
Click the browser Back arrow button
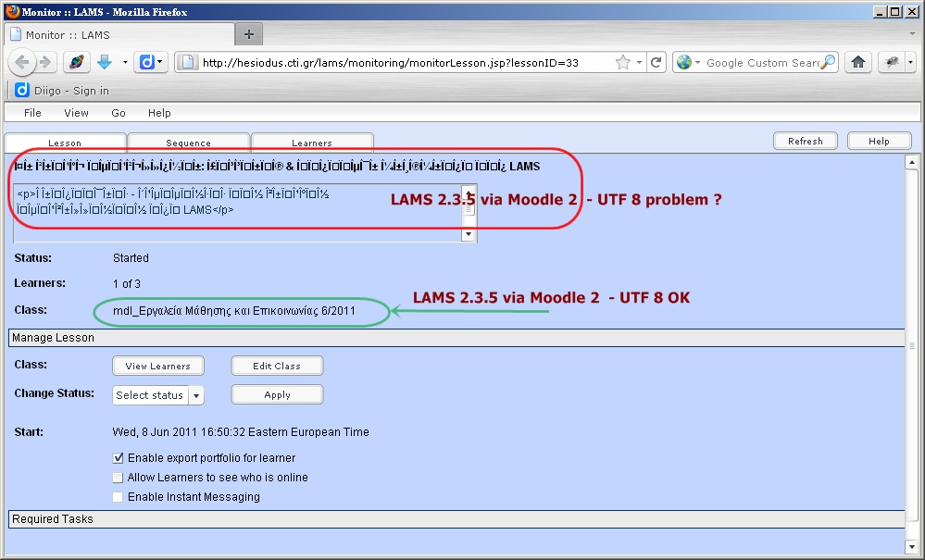(x=20, y=63)
